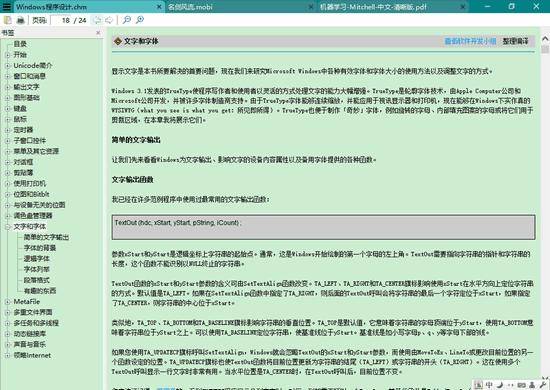Image resolution: width=550 pixels, height=390 pixels.
Task: Select 声音与音乐 chapter
Action: [30, 345]
